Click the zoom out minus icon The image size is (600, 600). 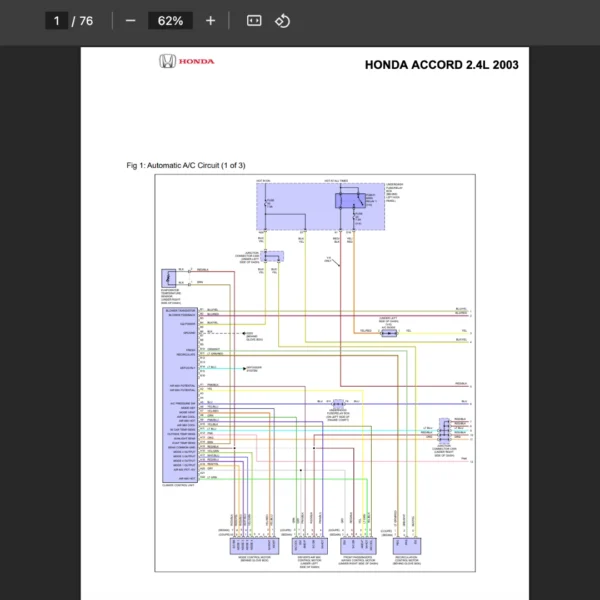[130, 21]
